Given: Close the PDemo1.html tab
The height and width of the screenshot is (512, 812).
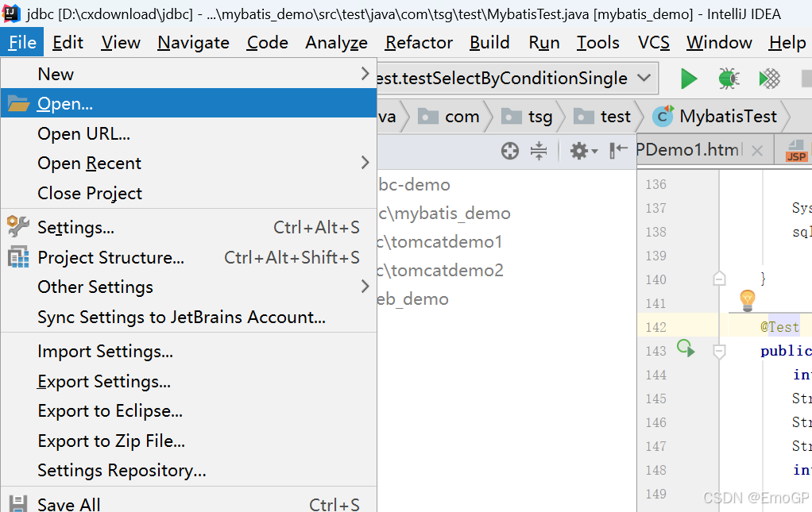Looking at the screenshot, I should tap(757, 151).
